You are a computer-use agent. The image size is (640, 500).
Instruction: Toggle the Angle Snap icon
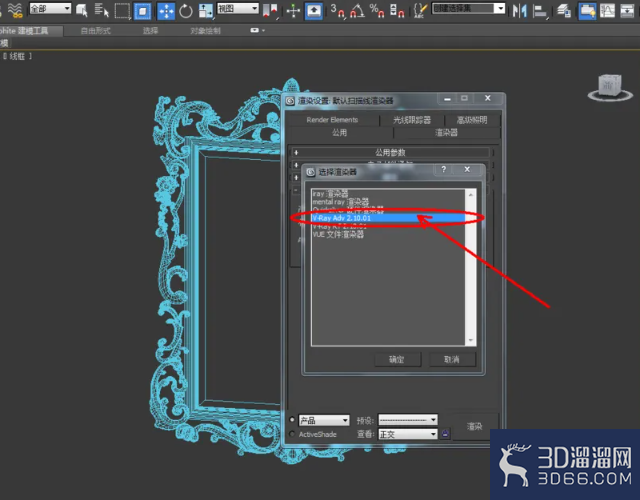(x=357, y=11)
